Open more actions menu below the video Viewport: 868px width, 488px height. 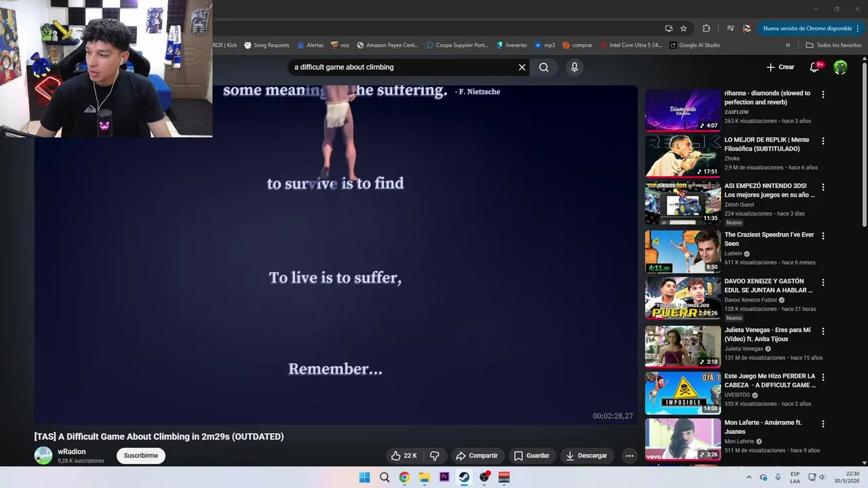[x=629, y=455]
